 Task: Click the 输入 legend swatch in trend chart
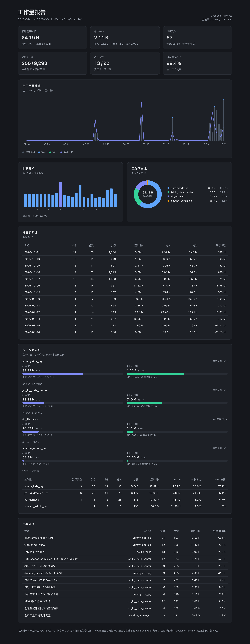click(39, 152)
